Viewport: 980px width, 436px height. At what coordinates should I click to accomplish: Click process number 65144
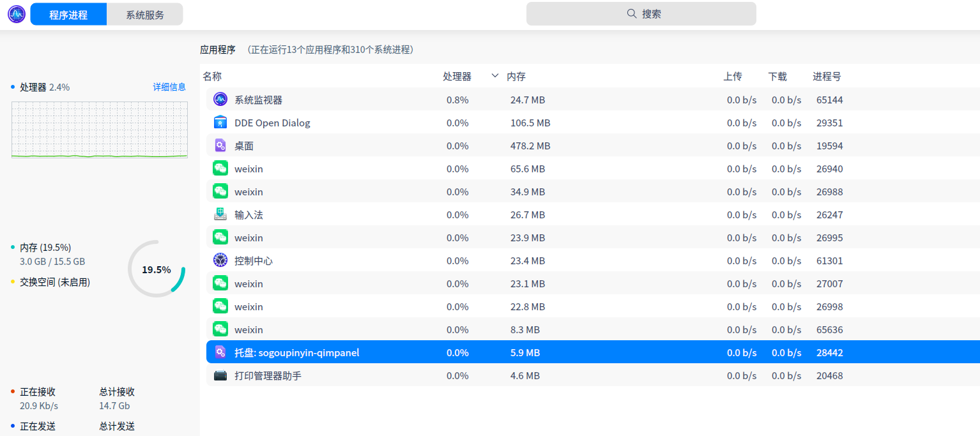click(830, 100)
